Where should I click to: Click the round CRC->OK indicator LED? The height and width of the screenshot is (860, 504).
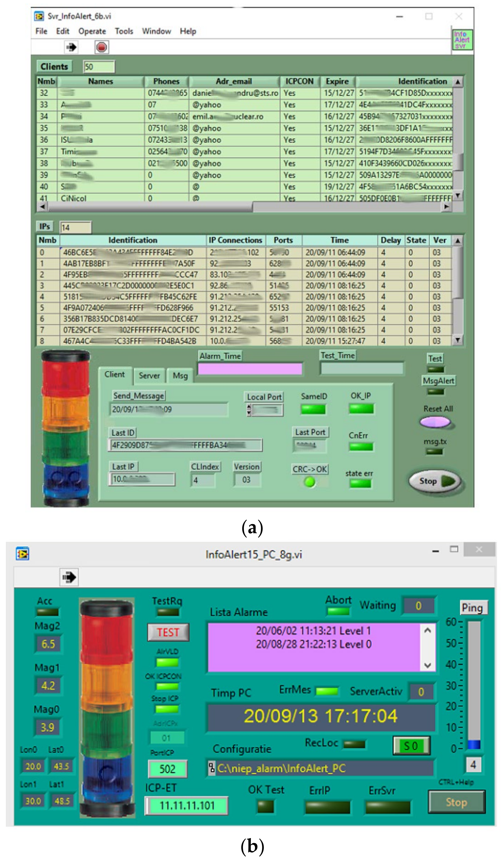(x=310, y=482)
